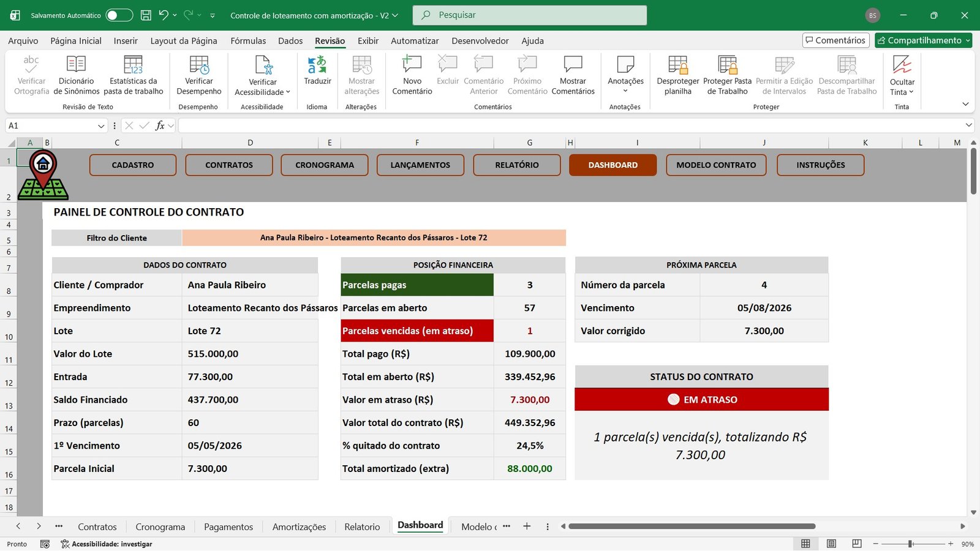The height and width of the screenshot is (551, 980).
Task: Open the Arquivo menu
Action: coord(23,40)
